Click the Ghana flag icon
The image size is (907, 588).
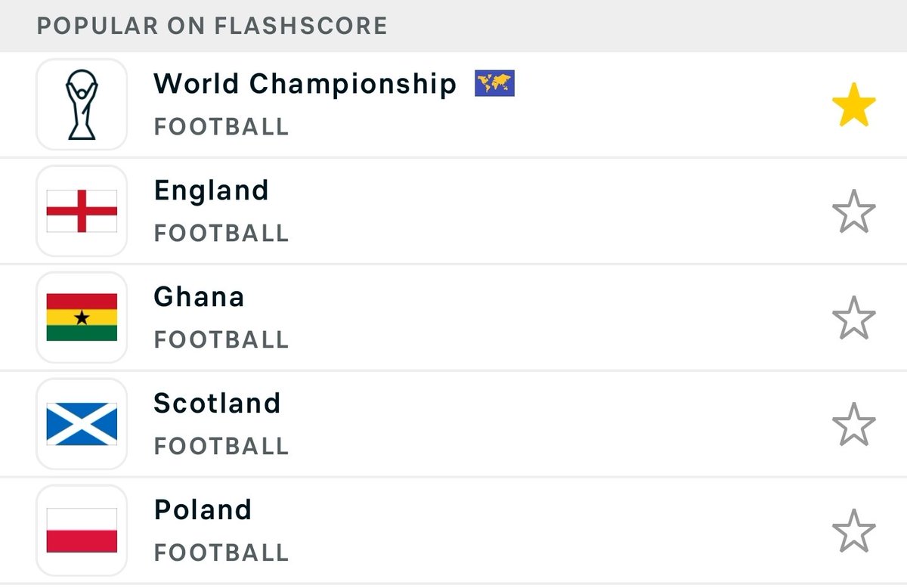click(x=82, y=317)
